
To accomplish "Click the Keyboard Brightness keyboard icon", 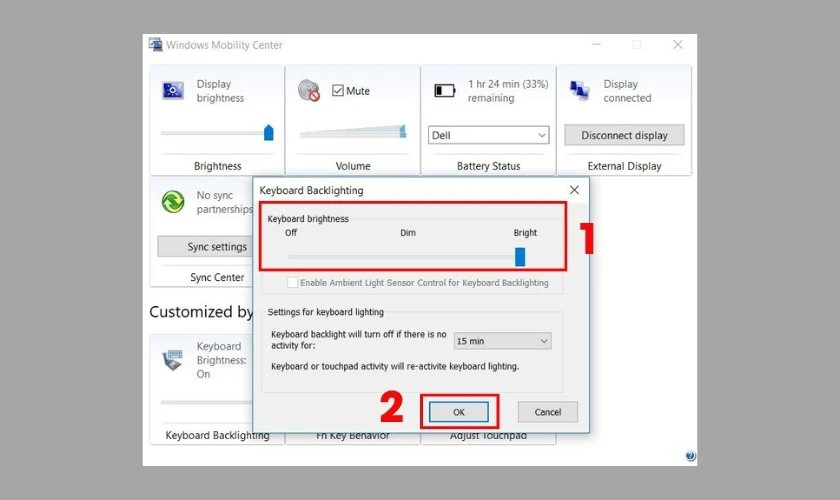I will click(x=172, y=360).
